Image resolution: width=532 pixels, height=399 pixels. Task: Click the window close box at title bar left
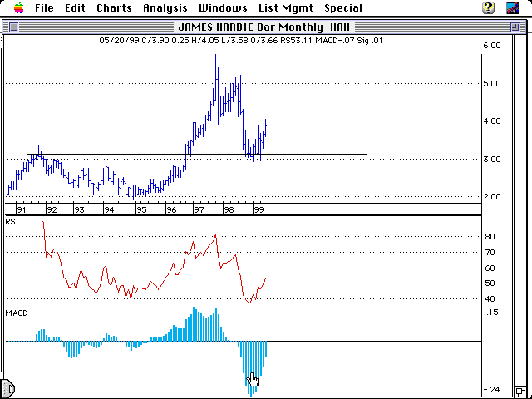pos(13,27)
